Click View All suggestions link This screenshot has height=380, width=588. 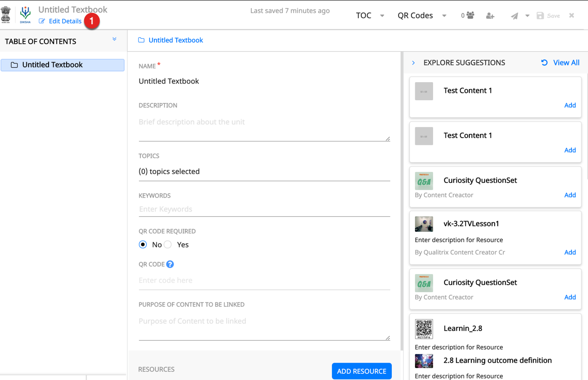[566, 62]
